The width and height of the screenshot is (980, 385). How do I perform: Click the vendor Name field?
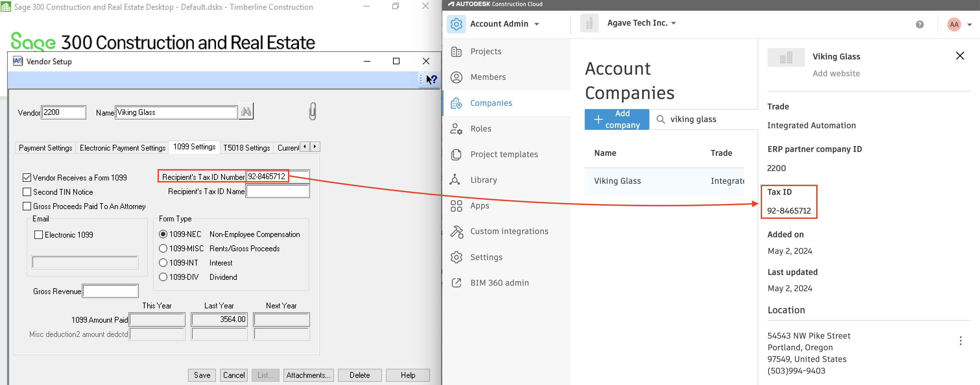pos(176,112)
